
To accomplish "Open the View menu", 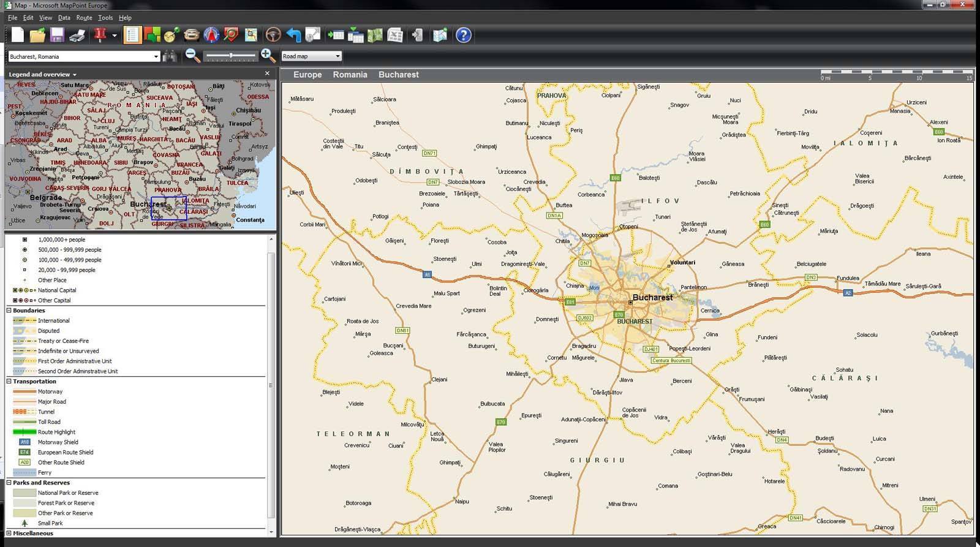I will (46, 18).
